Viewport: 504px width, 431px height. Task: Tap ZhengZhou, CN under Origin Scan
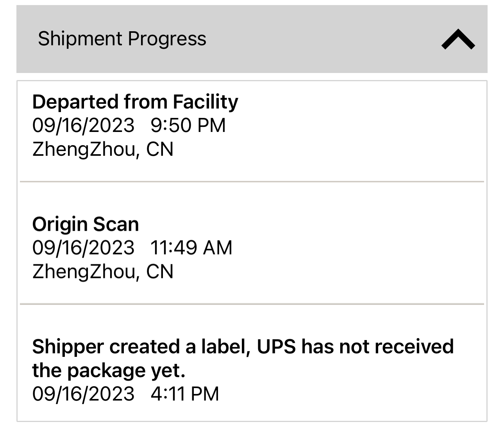pyautogui.click(x=103, y=271)
